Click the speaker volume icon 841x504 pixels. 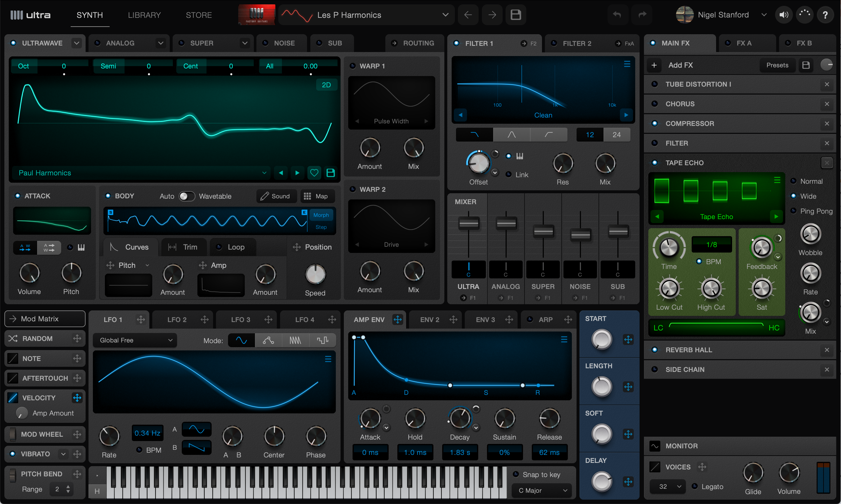[x=783, y=15]
